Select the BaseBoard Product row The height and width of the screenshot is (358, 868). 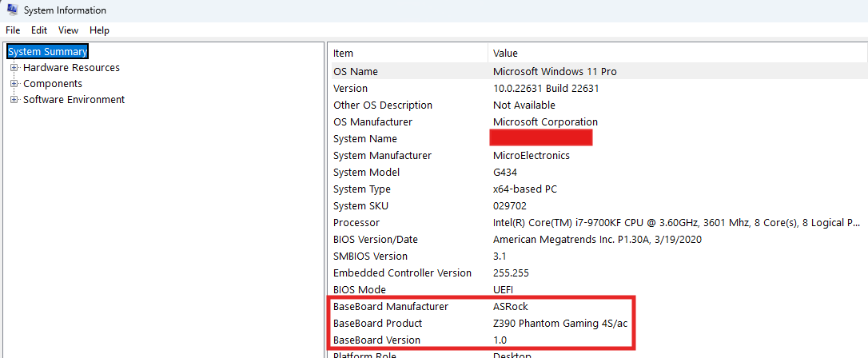pyautogui.click(x=377, y=324)
